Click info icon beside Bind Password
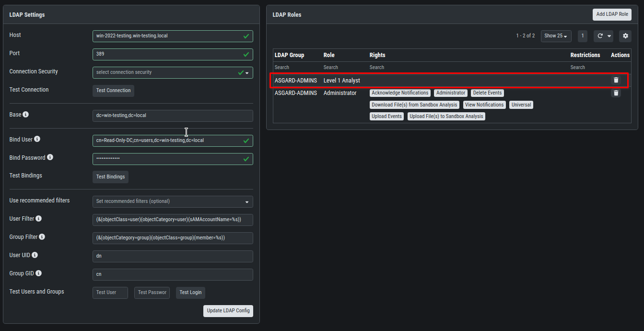This screenshot has height=331, width=644. click(x=50, y=157)
